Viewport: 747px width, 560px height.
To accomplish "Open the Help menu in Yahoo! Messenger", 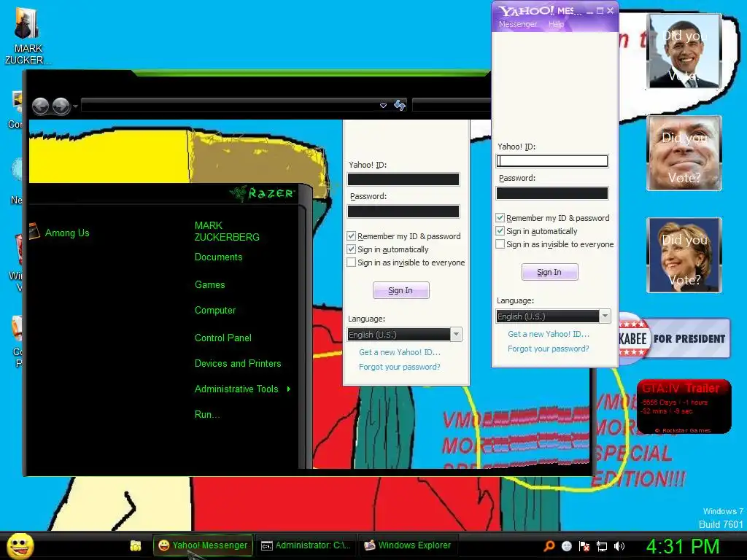I will coord(556,24).
